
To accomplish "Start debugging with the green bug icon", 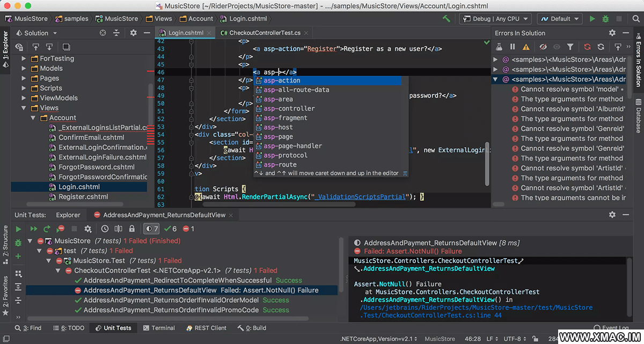I will (x=605, y=19).
